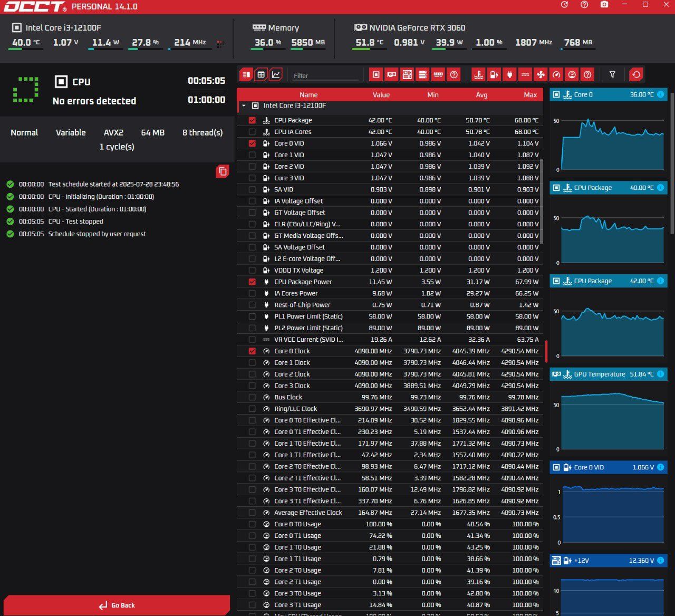
Task: Open info for the Core 0 VID graph
Action: click(661, 467)
